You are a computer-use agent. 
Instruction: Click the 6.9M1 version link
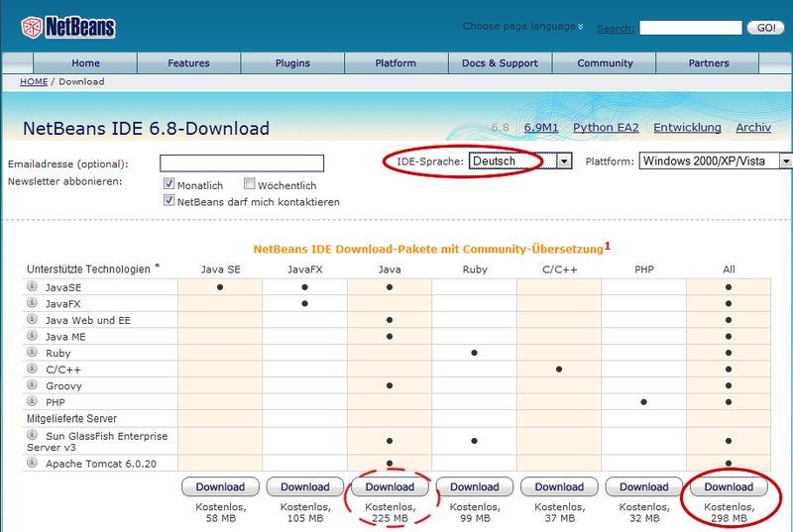pos(540,128)
